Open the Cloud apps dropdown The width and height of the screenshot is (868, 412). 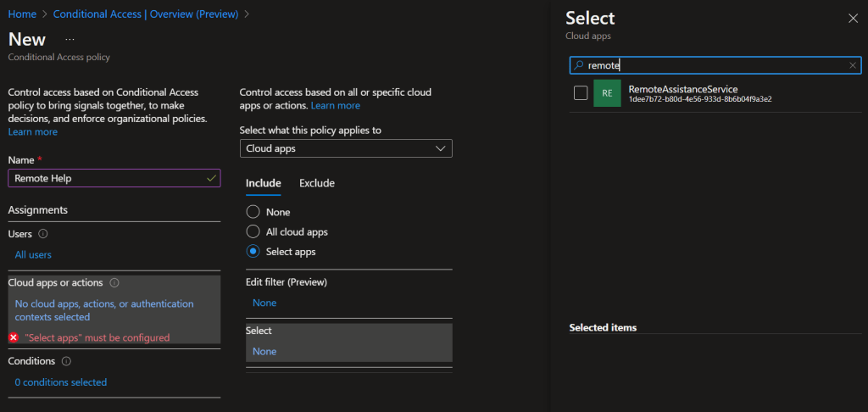pos(346,148)
